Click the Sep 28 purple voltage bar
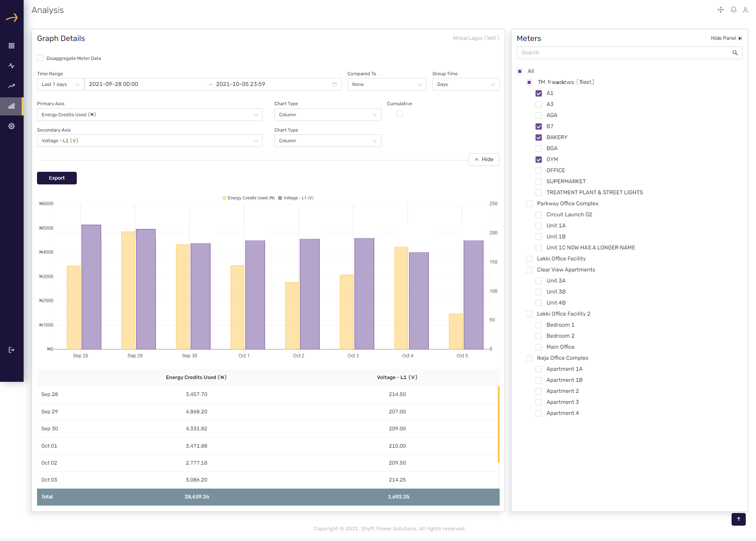756x541 pixels. click(x=91, y=287)
